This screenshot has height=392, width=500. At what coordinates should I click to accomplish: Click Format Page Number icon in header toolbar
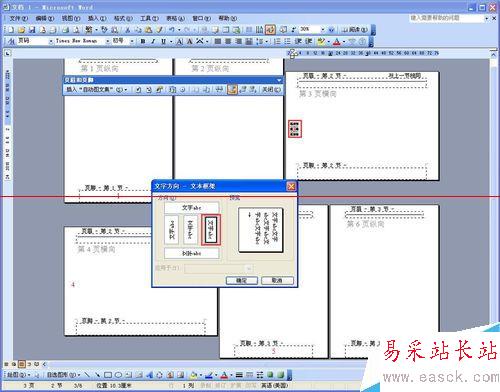tap(160, 89)
